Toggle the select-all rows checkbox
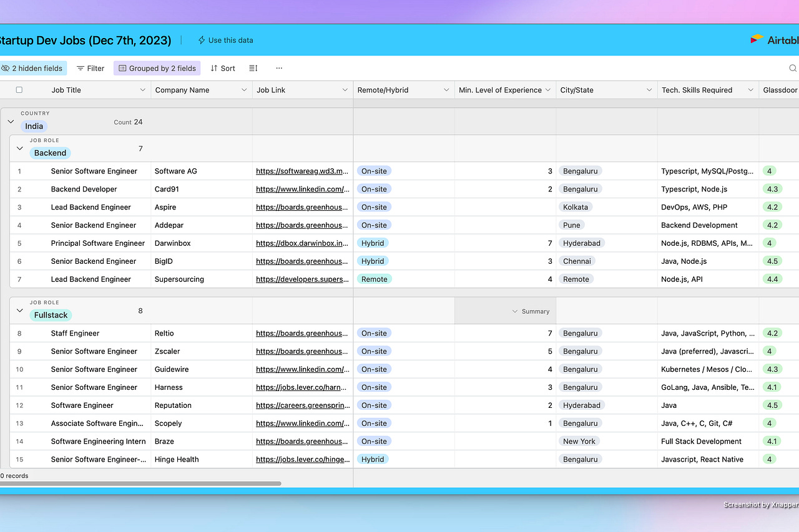 click(19, 90)
